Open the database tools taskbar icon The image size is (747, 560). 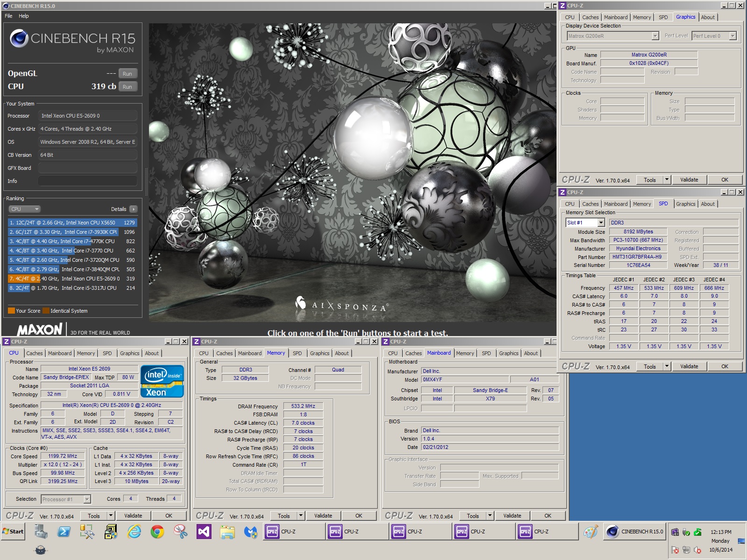pos(87,531)
